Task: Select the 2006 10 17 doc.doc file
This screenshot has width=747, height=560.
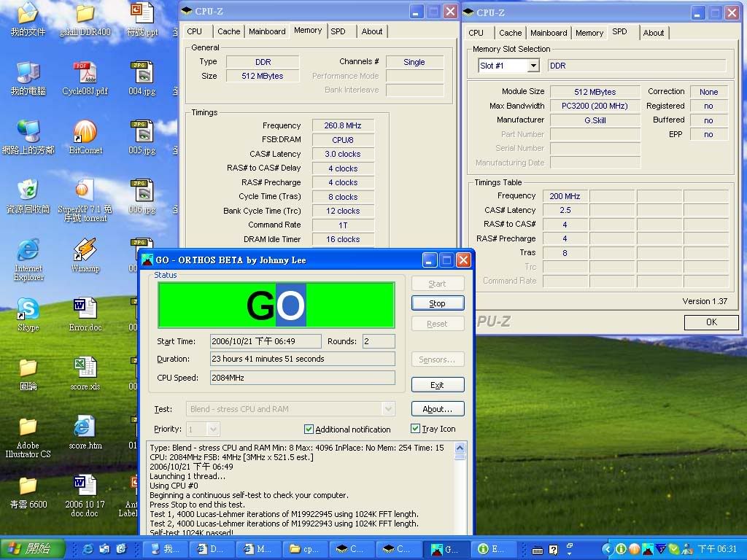Action: click(x=85, y=496)
